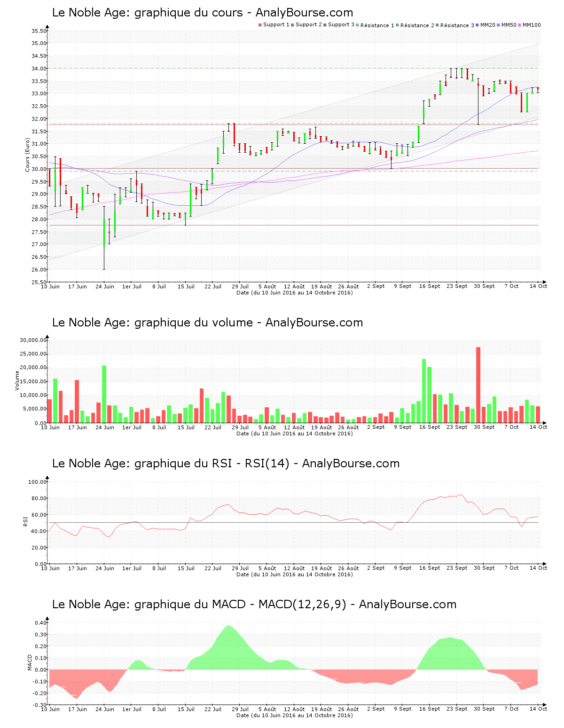This screenshot has height=728, width=564.
Task: Click the rotated 'RSI' axis title
Action: 25,521
